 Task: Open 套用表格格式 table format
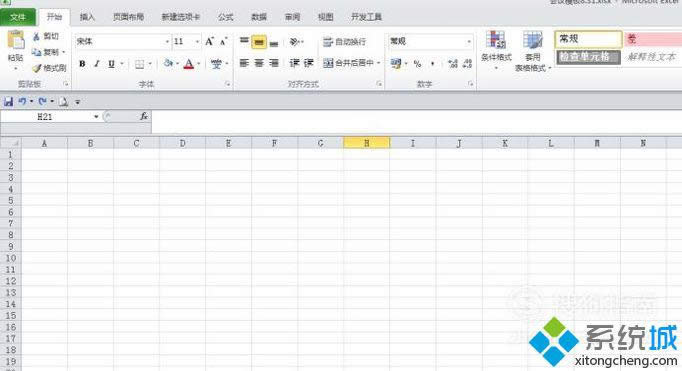532,51
